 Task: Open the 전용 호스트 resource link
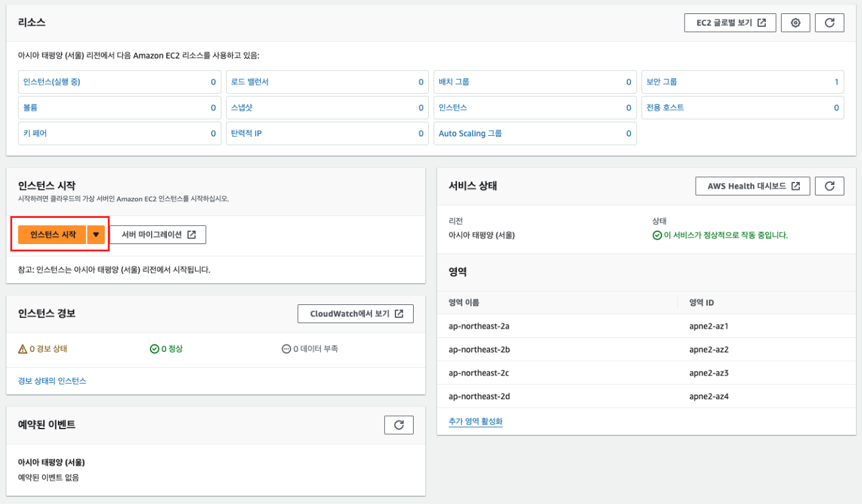click(665, 108)
